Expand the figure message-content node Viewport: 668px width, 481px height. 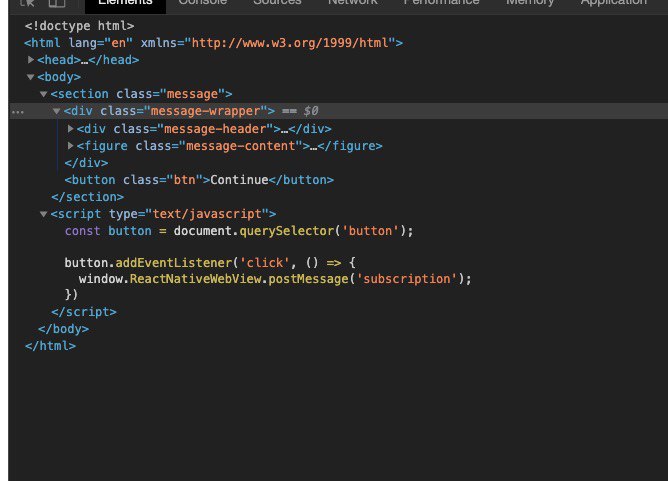(71, 146)
